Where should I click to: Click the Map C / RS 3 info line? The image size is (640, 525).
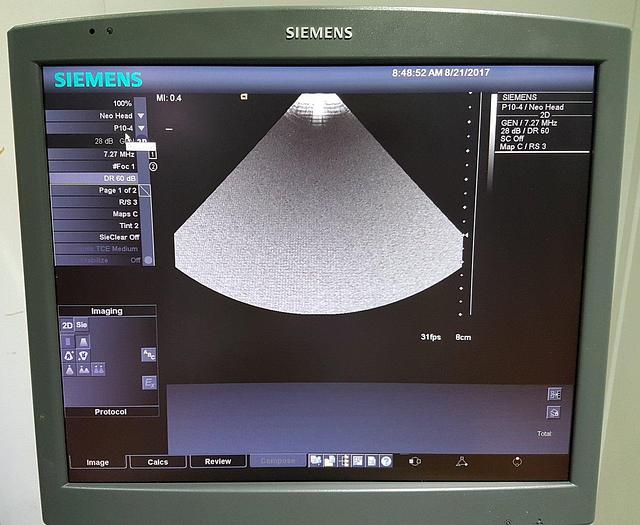coord(523,147)
